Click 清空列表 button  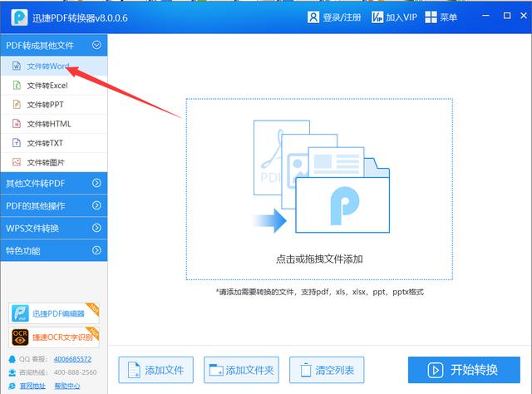(327, 370)
